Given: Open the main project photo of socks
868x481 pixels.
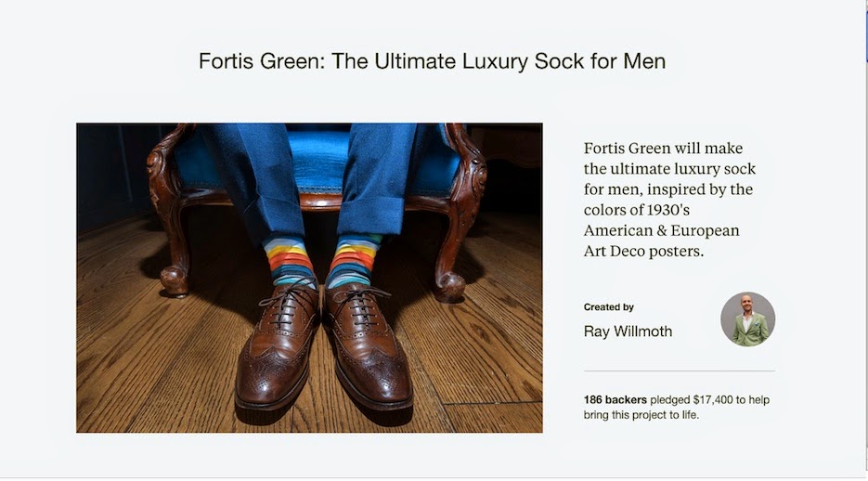Looking at the screenshot, I should coord(309,278).
